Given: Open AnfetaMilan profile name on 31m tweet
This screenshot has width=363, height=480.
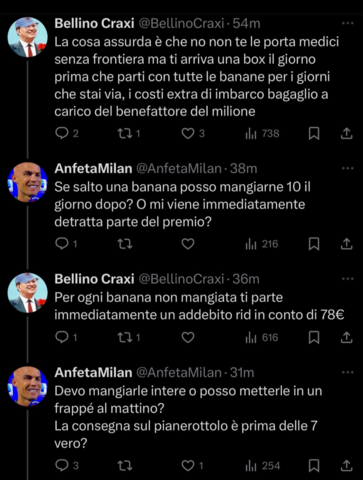Looking at the screenshot, I should coord(93,372).
